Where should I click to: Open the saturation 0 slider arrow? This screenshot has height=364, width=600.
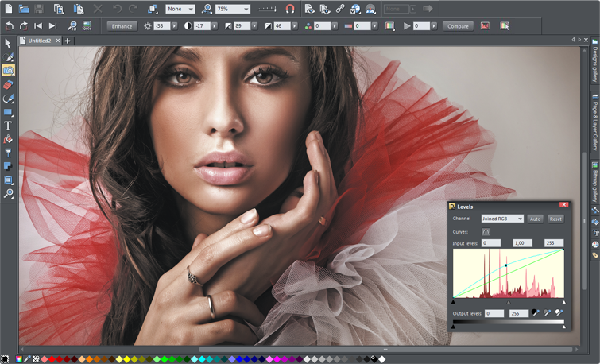point(335,26)
